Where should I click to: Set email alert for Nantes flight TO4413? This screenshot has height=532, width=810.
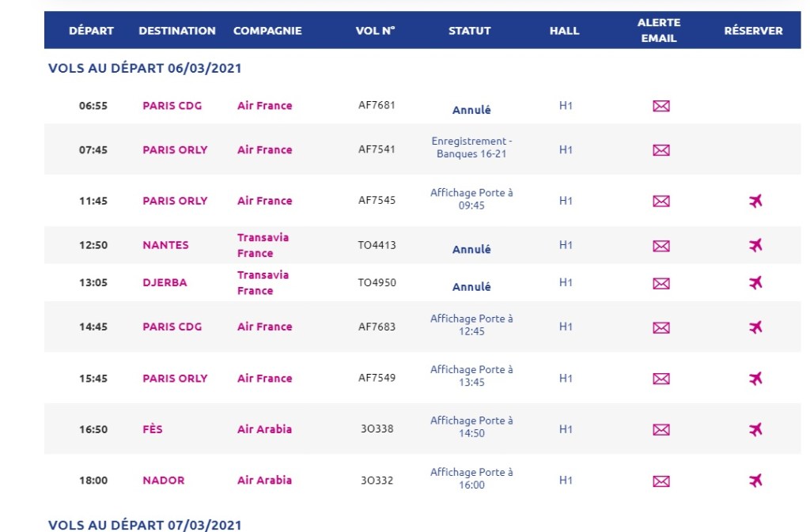[661, 246]
